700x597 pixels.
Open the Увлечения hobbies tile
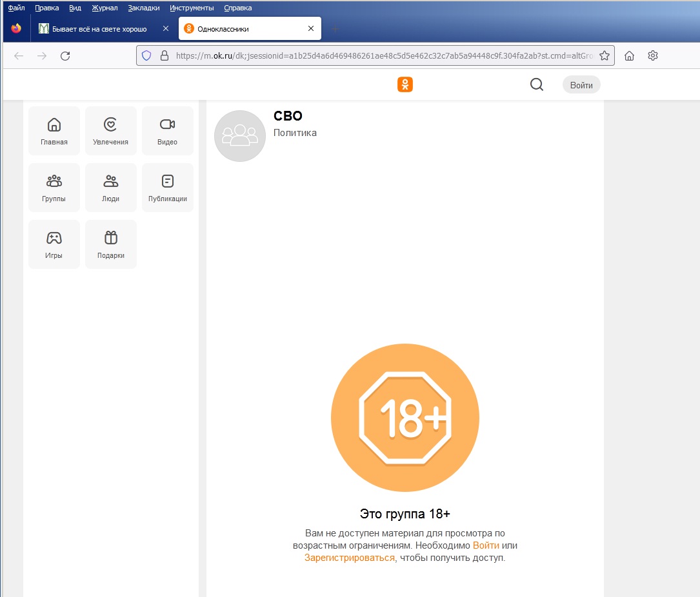pos(111,131)
